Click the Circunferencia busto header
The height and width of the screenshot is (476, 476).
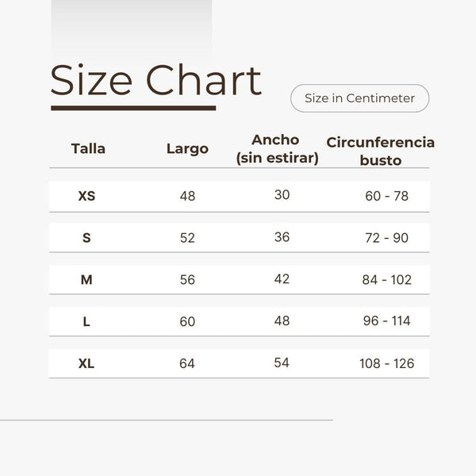tap(381, 152)
